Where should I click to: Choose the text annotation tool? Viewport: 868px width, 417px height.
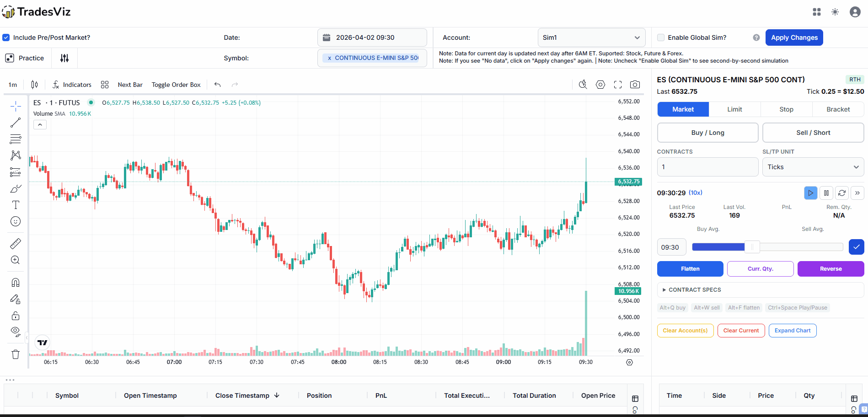pos(16,205)
